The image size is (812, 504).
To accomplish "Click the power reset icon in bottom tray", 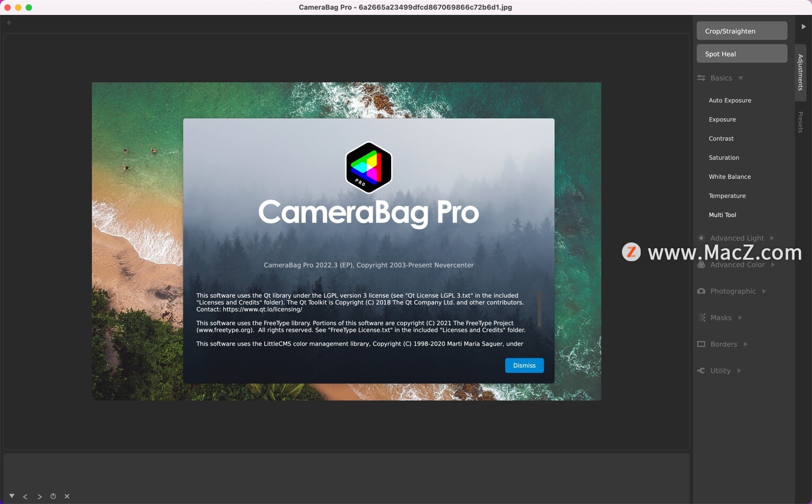I will click(x=53, y=496).
